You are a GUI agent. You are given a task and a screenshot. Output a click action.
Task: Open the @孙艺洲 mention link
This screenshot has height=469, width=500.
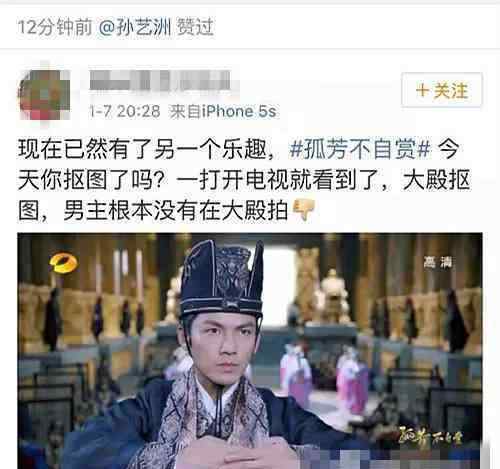[135, 27]
